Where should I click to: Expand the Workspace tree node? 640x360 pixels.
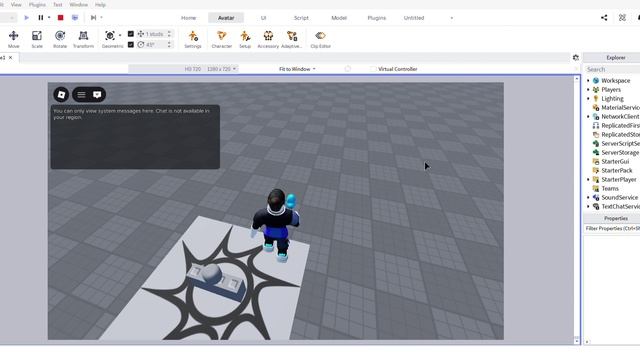coord(588,81)
